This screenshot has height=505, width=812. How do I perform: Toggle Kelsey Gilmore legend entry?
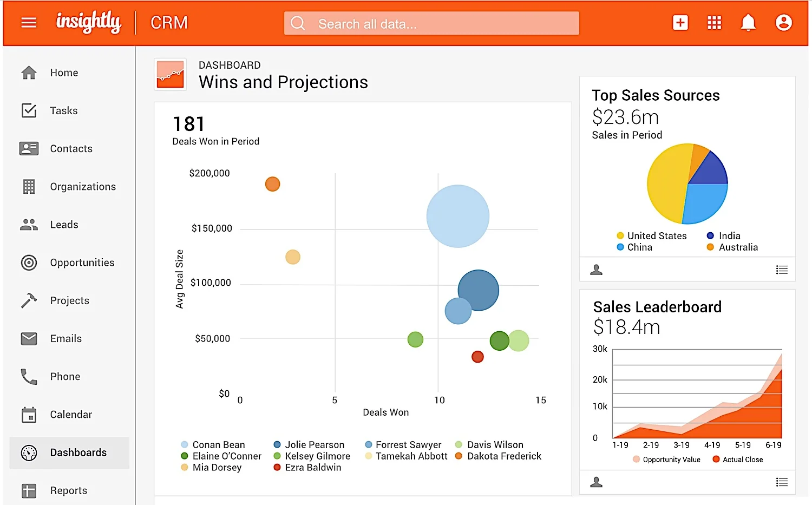point(312,456)
